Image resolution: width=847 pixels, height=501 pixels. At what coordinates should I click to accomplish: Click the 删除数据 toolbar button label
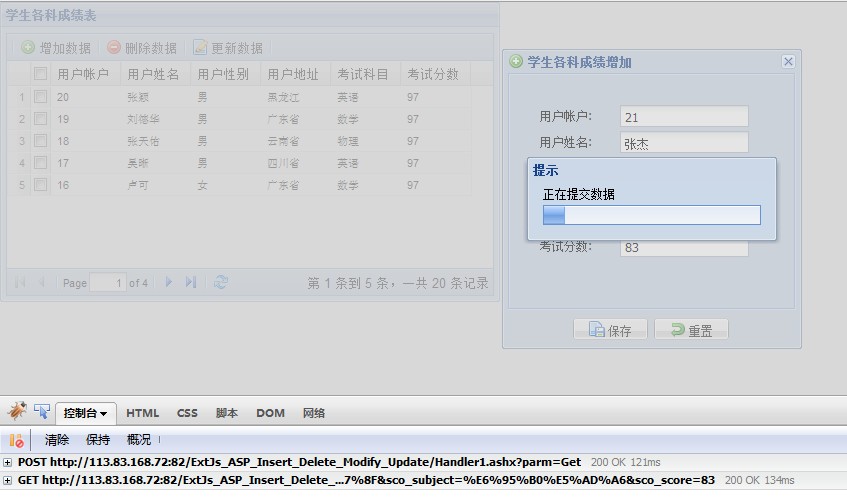pos(151,48)
